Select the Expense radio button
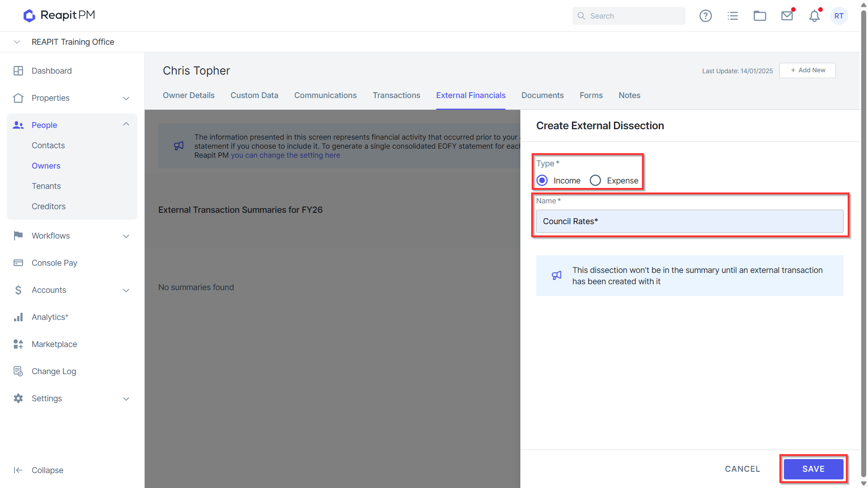 pyautogui.click(x=595, y=181)
